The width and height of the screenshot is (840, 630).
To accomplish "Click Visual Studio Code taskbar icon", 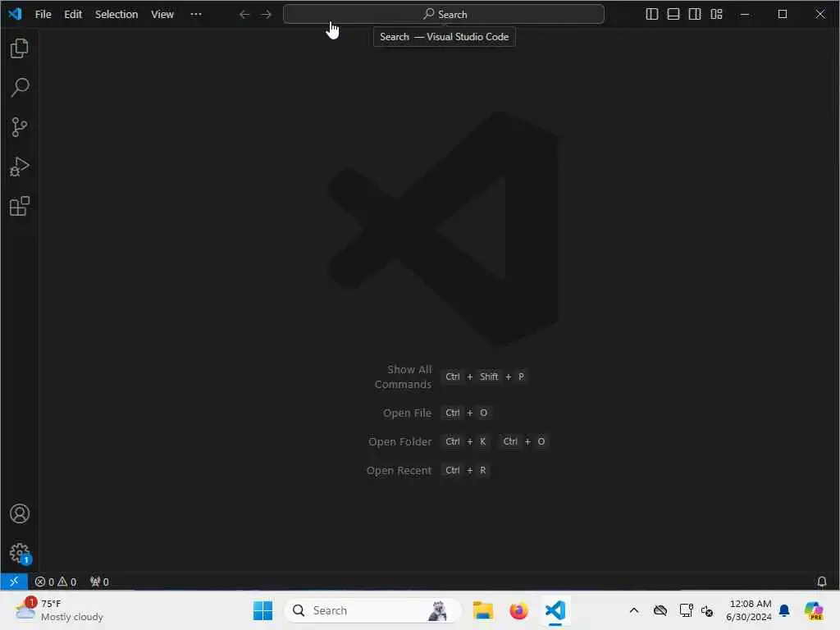I will point(555,610).
